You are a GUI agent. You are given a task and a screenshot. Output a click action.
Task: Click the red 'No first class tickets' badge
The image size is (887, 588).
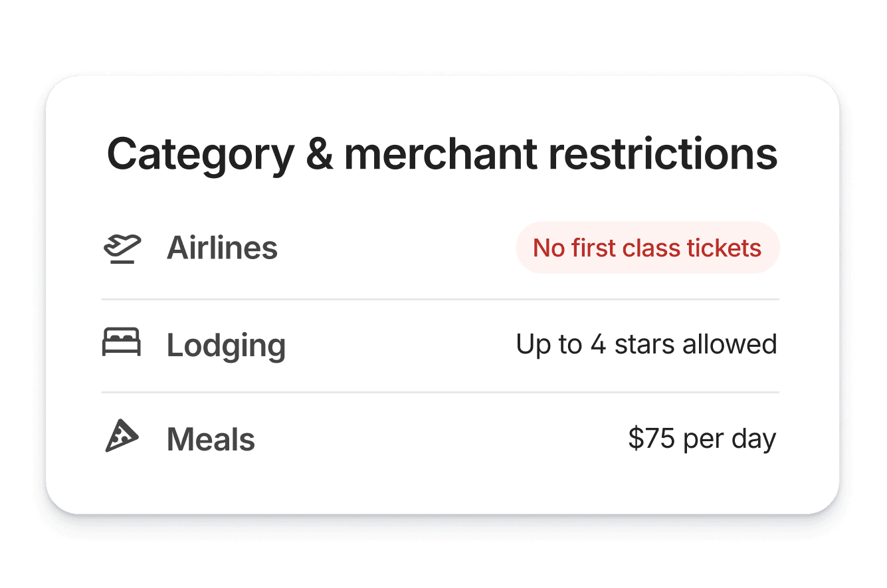click(647, 248)
